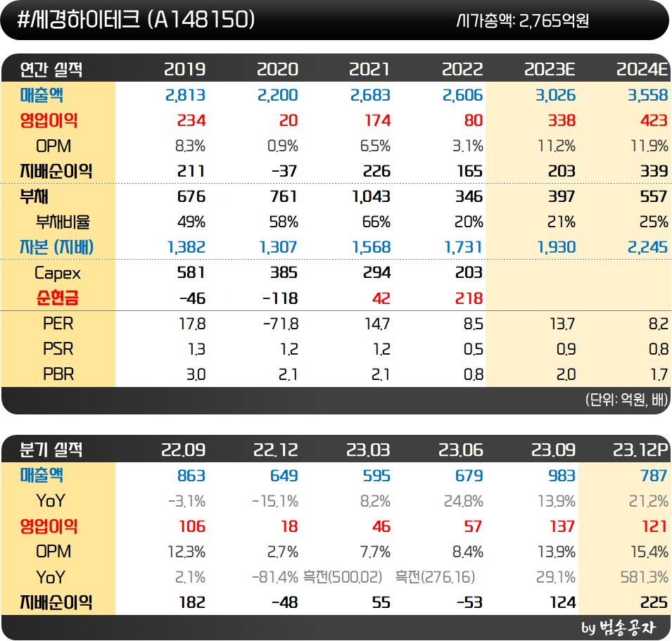Click the "분기 실적" table header
This screenshot has height=641, width=672.
pos(51,450)
